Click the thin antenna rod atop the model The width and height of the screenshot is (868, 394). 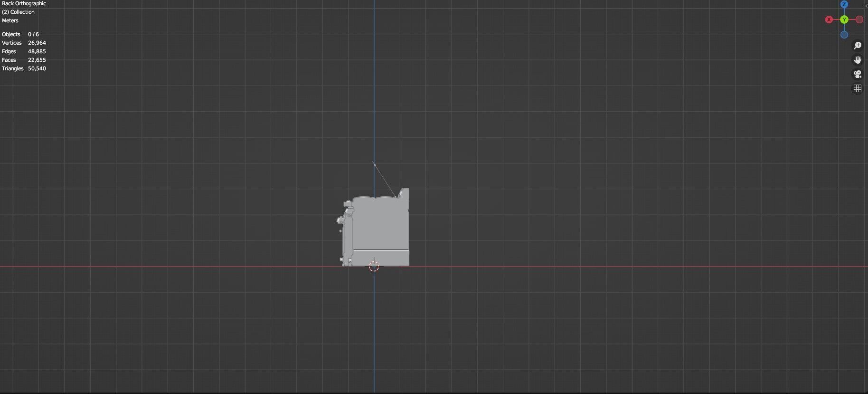pos(384,180)
